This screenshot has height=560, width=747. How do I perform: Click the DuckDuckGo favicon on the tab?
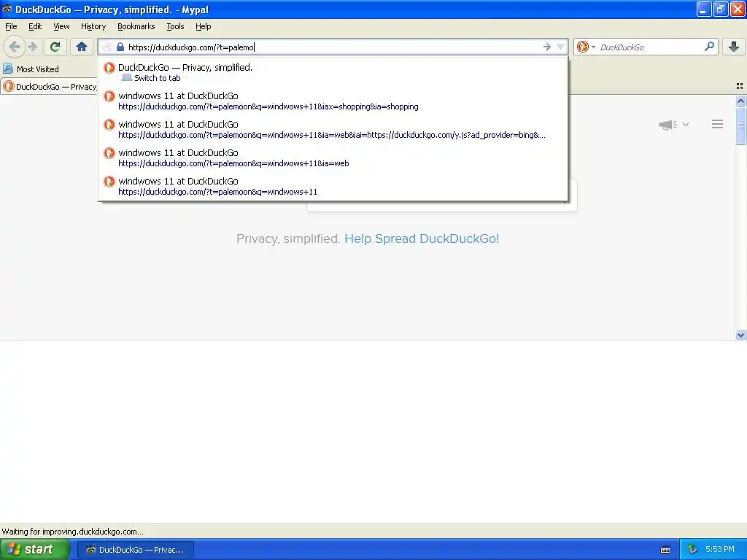[9, 86]
